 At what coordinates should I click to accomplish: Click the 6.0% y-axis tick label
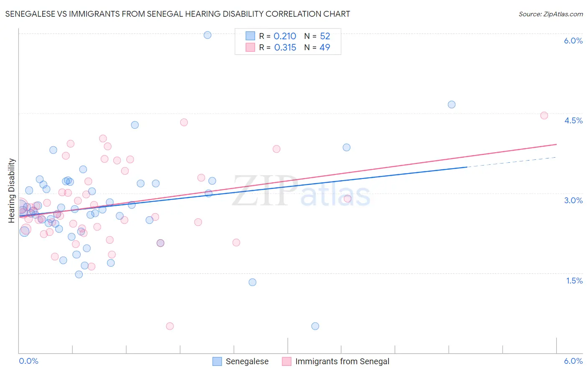(x=573, y=41)
